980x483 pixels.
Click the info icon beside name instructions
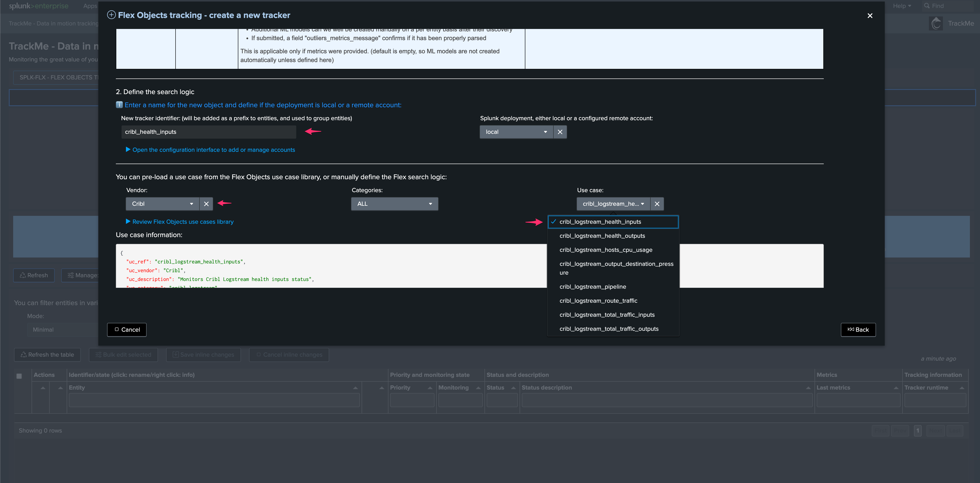point(119,105)
